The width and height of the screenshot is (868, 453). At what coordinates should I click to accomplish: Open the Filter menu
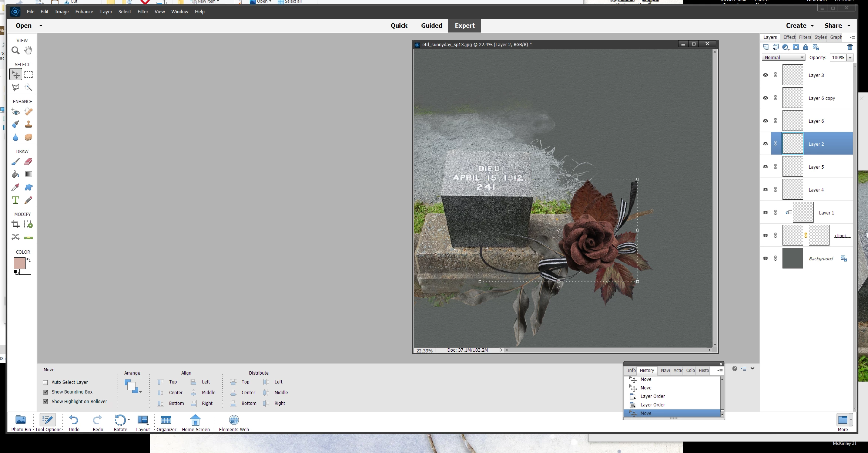click(143, 11)
